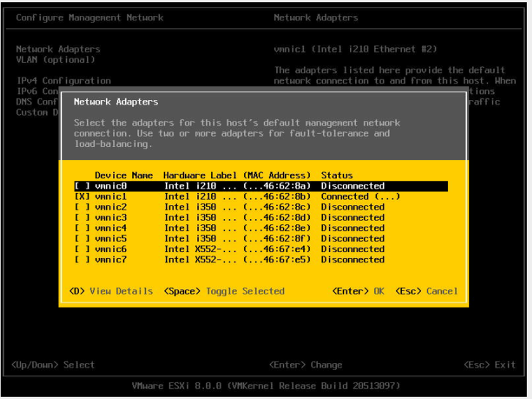Uncheck the vmnic1 checkbox

point(82,196)
